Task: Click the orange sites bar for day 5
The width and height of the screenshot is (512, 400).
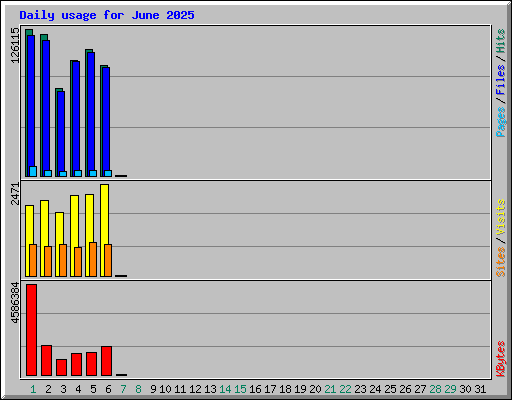Action: coord(93,259)
